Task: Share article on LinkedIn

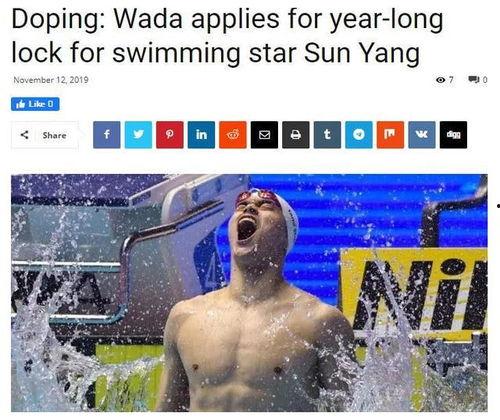Action: (201, 135)
